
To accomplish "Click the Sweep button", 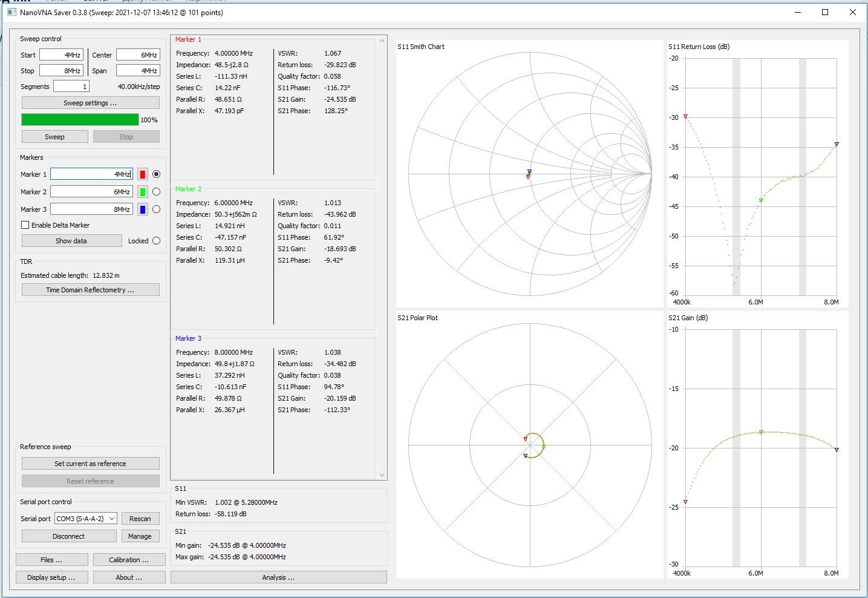I will click(54, 137).
